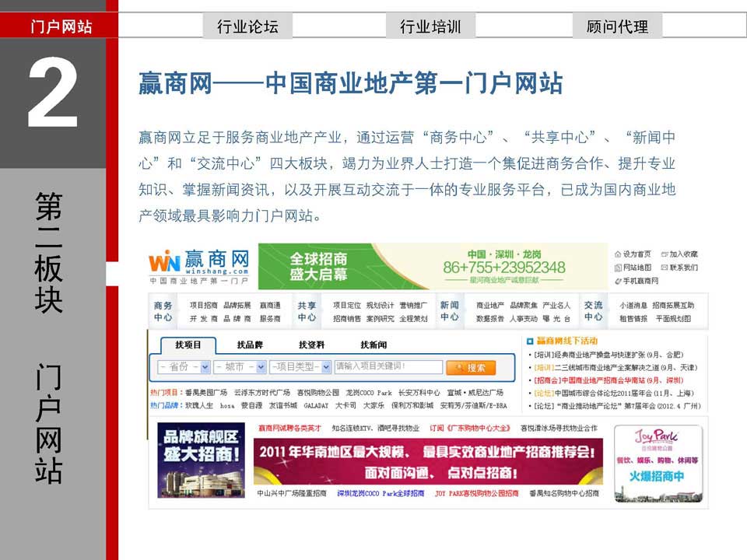The width and height of the screenshot is (747, 560).
Task: Open the 新闻中心 navigation section
Action: [449, 311]
